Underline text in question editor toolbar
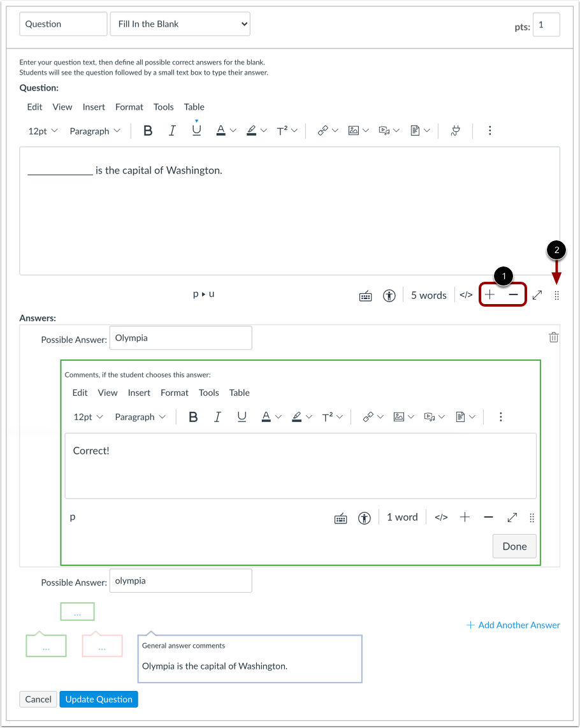 pos(196,131)
